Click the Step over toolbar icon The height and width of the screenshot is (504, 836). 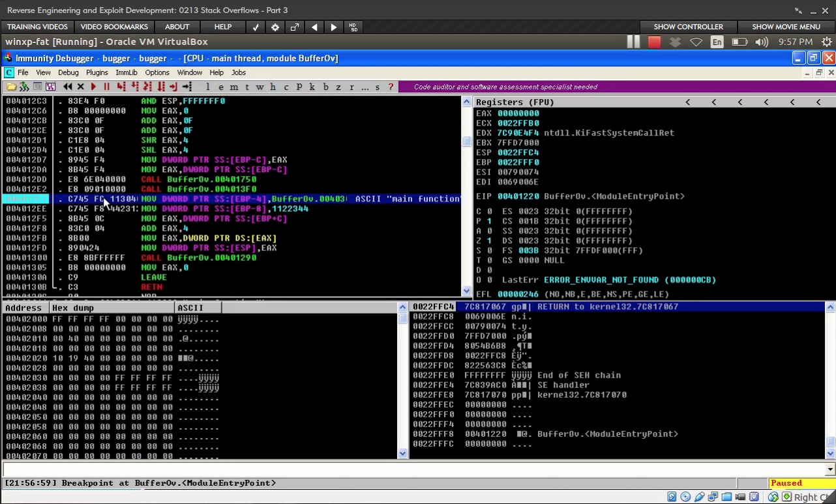134,86
